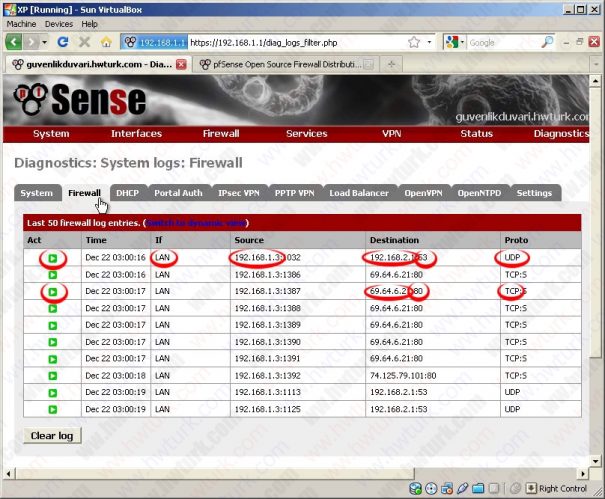Switch to the IPsec VPN tab
605x499 pixels.
(x=238, y=193)
